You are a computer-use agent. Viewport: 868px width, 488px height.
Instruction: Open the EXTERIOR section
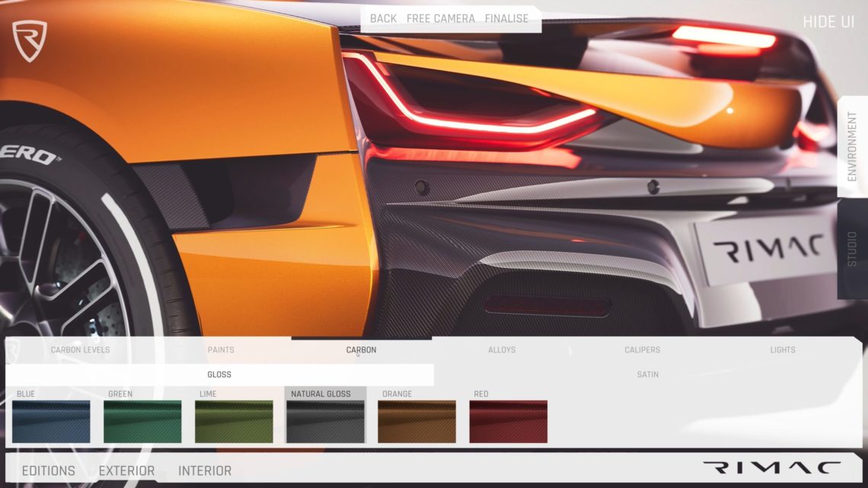coord(126,470)
